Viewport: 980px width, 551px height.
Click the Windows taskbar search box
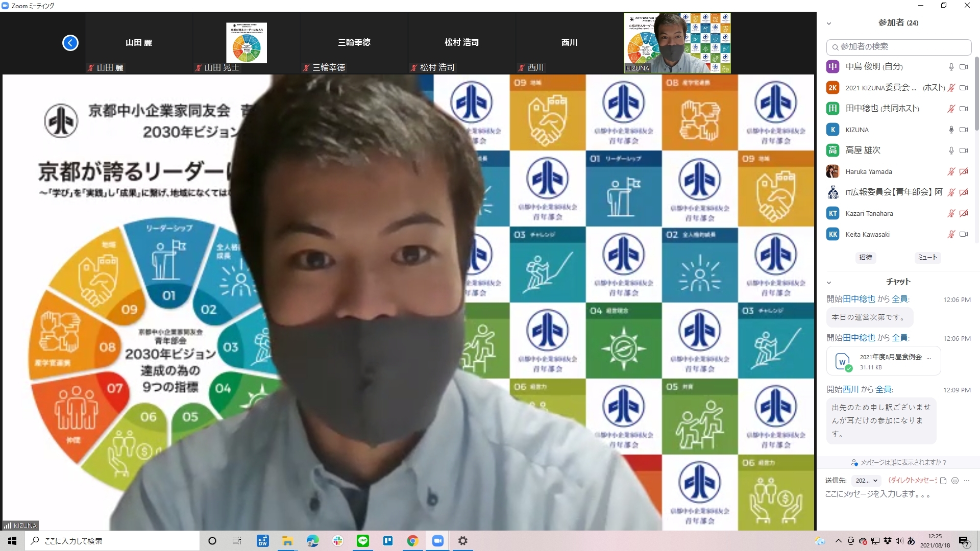pos(112,541)
